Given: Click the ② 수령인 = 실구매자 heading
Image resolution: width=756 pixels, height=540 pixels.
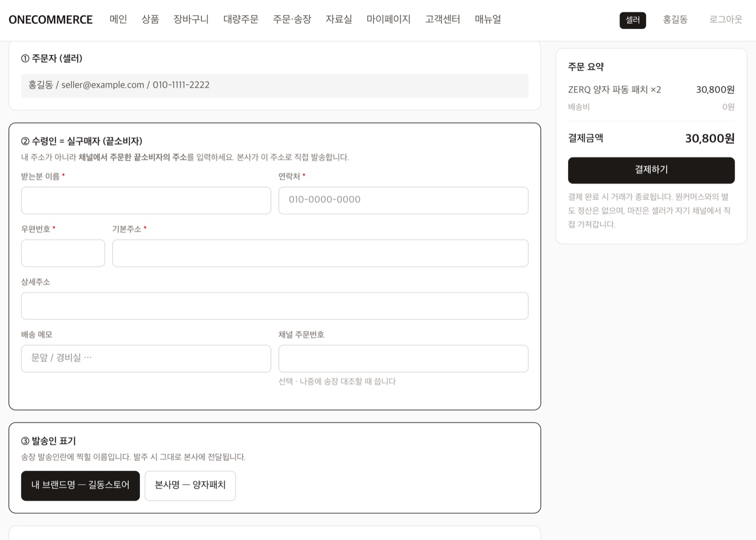Looking at the screenshot, I should (x=82, y=141).
